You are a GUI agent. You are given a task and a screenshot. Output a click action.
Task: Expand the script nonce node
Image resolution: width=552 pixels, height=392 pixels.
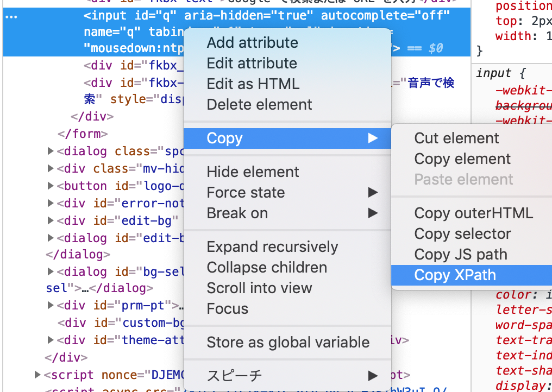click(37, 375)
